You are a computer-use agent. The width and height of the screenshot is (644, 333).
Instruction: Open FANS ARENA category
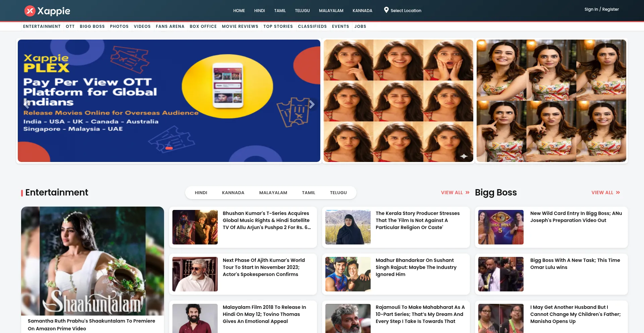(x=170, y=26)
